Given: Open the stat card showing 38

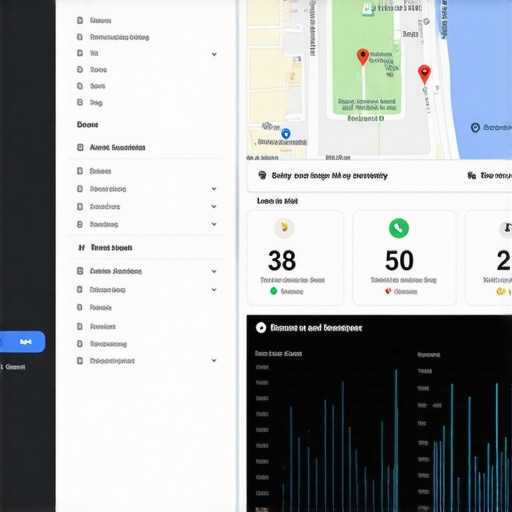Looking at the screenshot, I should [295, 258].
